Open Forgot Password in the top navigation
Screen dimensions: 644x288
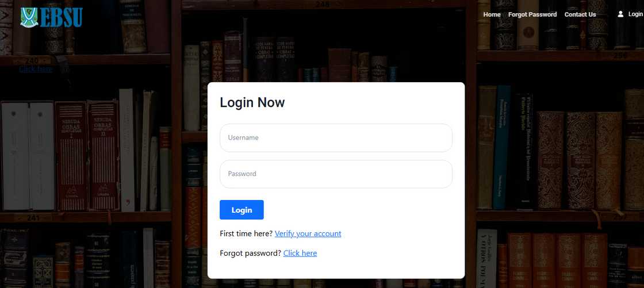(x=532, y=14)
